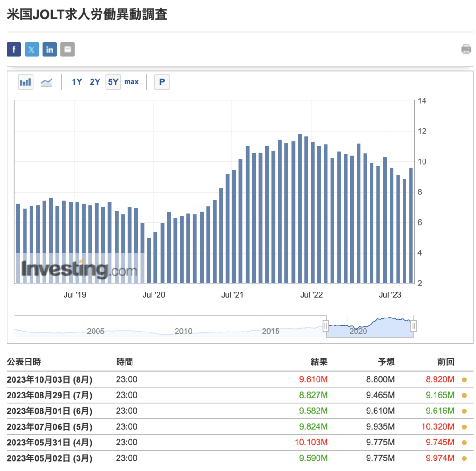Click the 米国JOLT求人労働異動調査 heading

(87, 14)
